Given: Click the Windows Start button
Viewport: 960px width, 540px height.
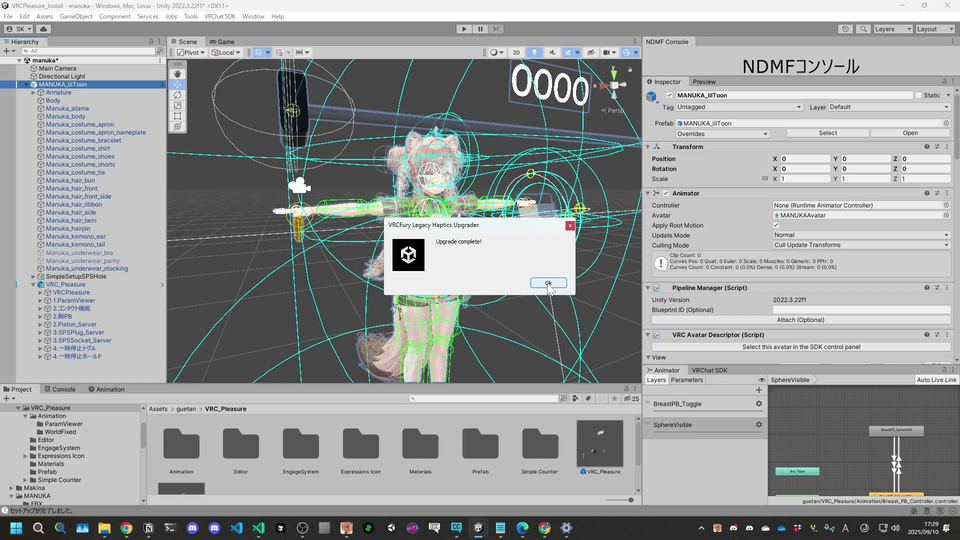Looking at the screenshot, I should pyautogui.click(x=16, y=528).
